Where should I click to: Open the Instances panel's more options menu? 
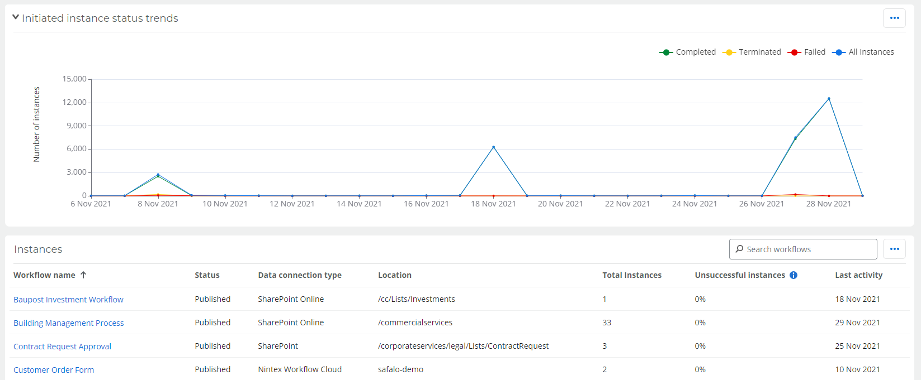tap(894, 249)
